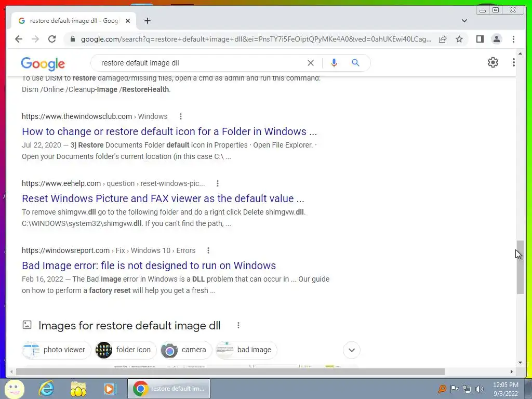532x399 pixels.
Task: Open the Start menu smiley button
Action: (14, 389)
